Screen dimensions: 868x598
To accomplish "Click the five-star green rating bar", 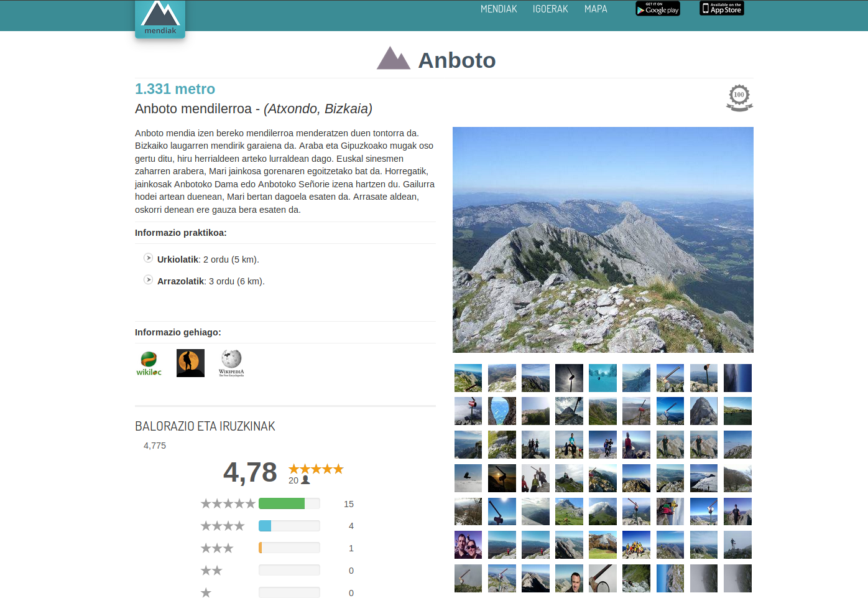I will tap(289, 503).
